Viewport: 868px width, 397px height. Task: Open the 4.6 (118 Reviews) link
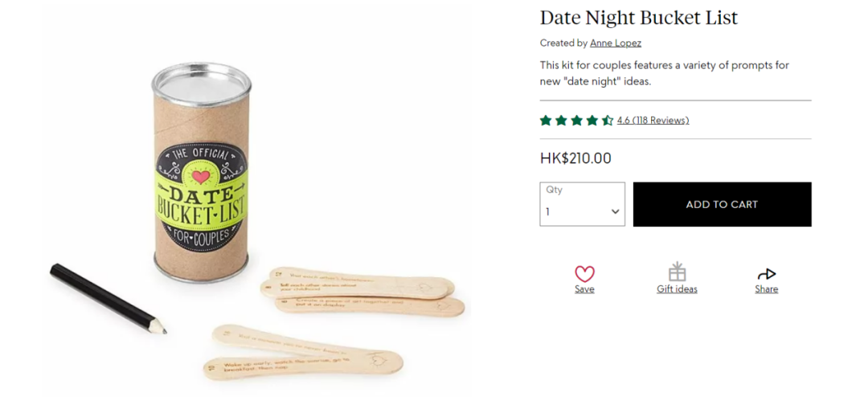(653, 121)
